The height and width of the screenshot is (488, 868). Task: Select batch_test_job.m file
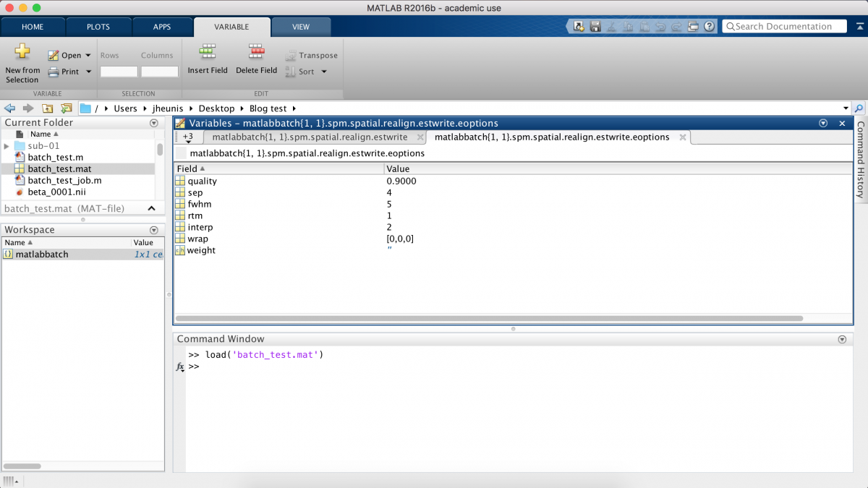tap(64, 180)
